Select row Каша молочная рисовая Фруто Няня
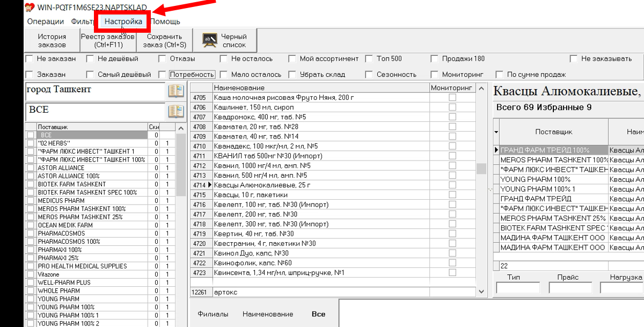 click(x=321, y=98)
